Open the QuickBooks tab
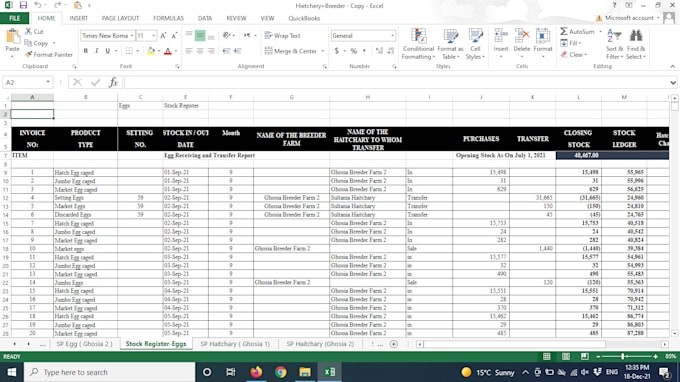Image resolution: width=680 pixels, height=382 pixels. click(304, 18)
